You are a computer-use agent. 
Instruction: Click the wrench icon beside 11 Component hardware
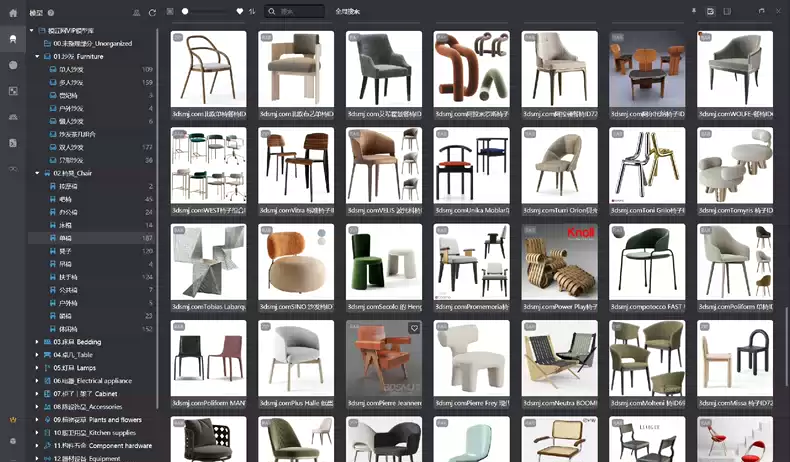click(47, 445)
